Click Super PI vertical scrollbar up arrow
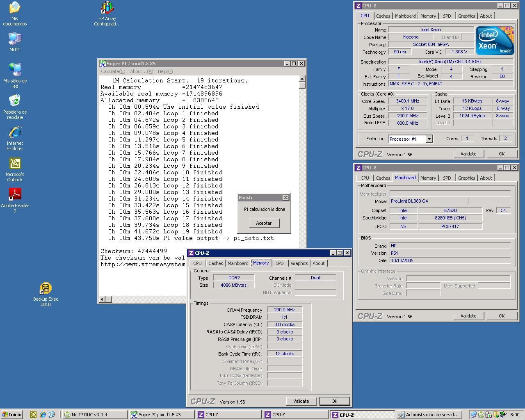This screenshot has width=525, height=420. point(302,79)
